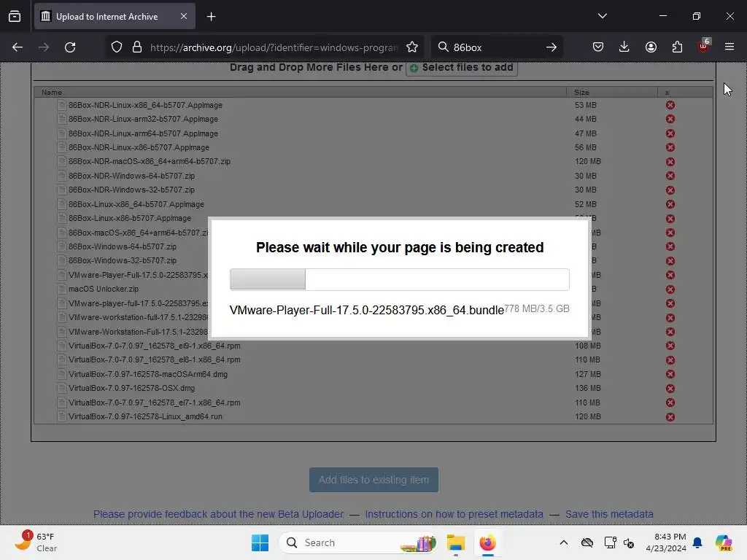
Task: Open notifications bell in tray
Action: (x=697, y=542)
